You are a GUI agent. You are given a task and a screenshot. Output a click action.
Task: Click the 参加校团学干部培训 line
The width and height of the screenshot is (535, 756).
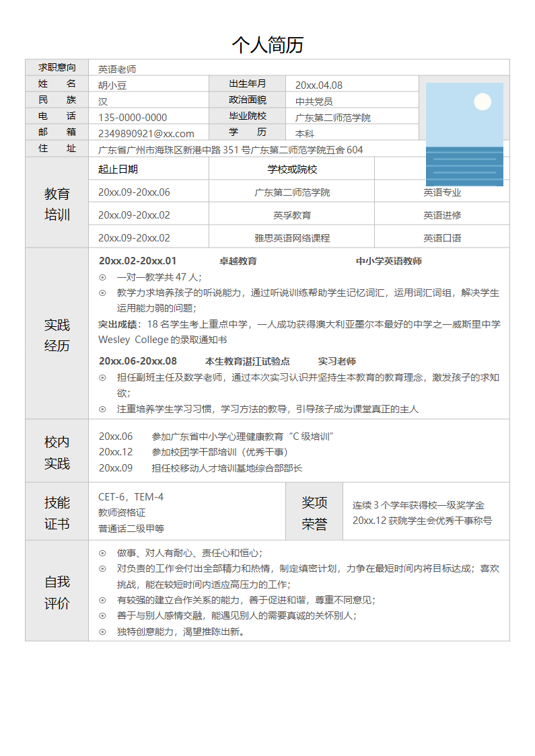(193, 452)
